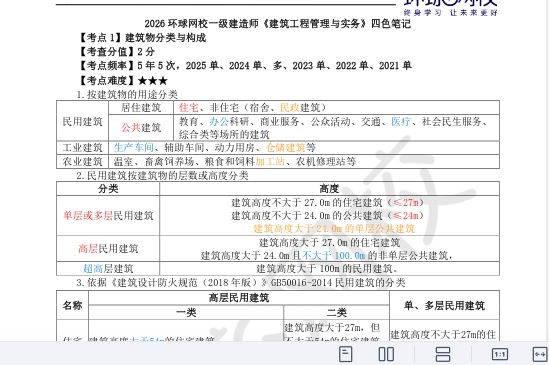Click heading '2.民用建筑按建筑物的层数或高度分类'
Image resolution: width=549 pixels, height=365 pixels.
pyautogui.click(x=162, y=175)
